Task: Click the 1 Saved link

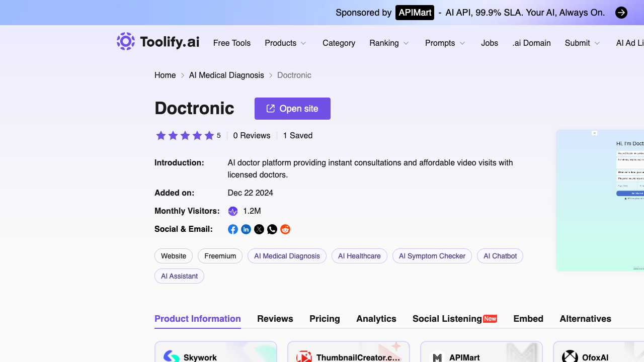Action: (298, 136)
